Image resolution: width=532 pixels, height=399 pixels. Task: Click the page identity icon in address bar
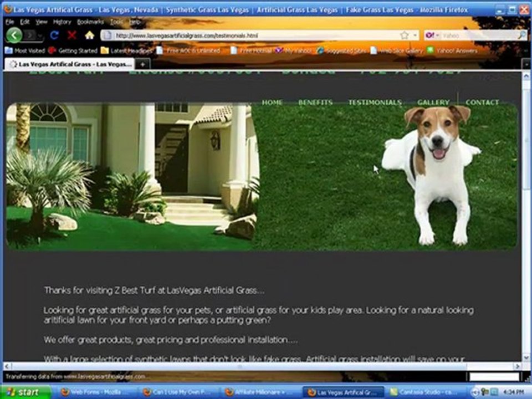[x=107, y=35]
